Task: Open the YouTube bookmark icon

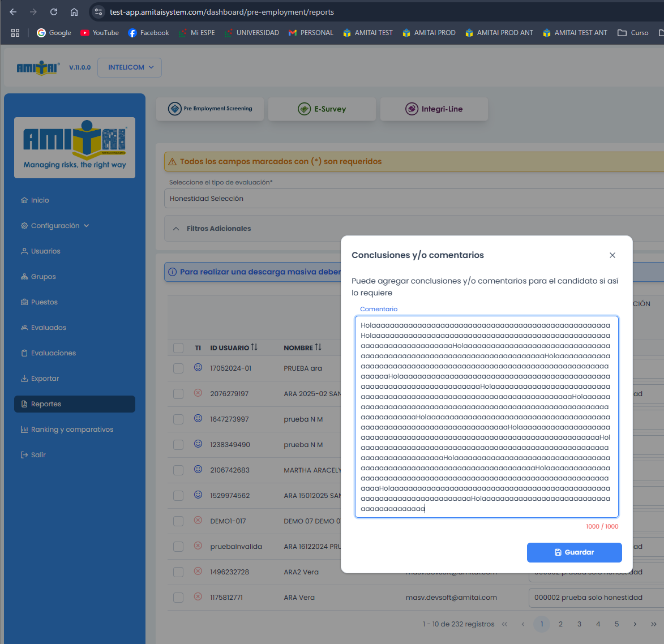Action: [x=85, y=33]
